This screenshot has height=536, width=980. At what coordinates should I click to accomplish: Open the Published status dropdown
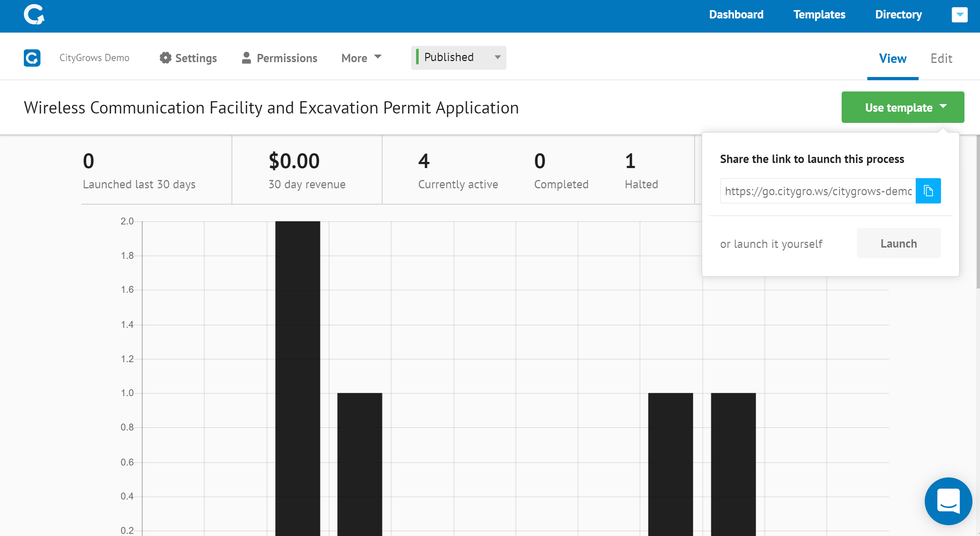tap(458, 57)
